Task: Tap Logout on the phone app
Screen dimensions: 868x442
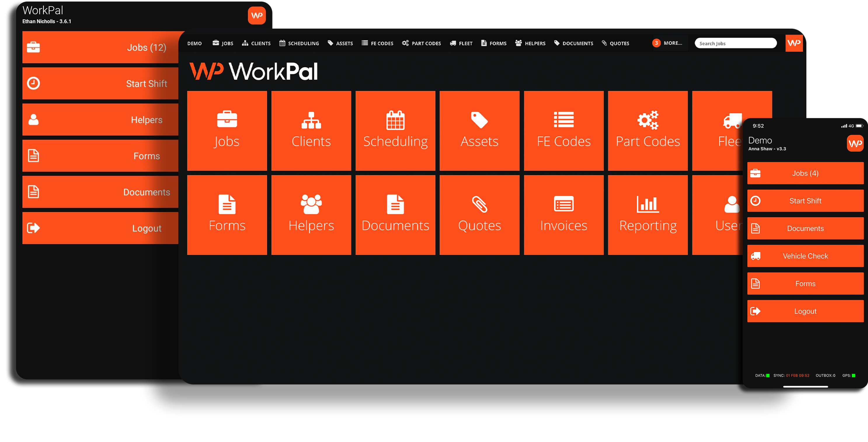Action: [805, 311]
